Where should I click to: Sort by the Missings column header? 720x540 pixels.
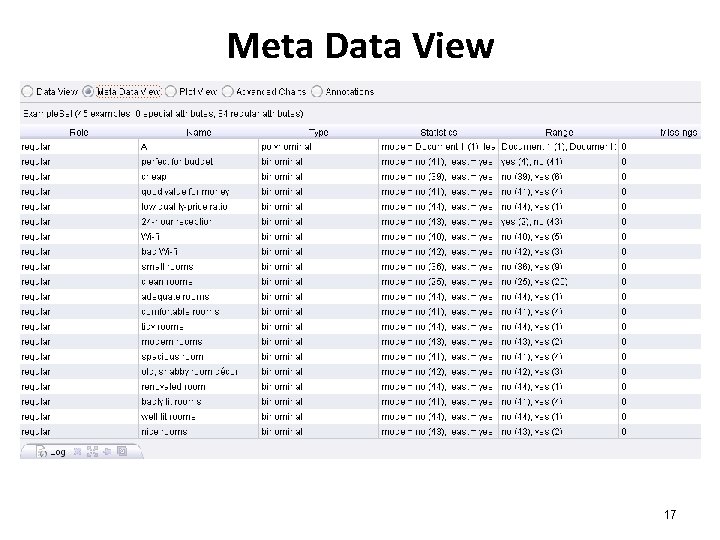679,132
